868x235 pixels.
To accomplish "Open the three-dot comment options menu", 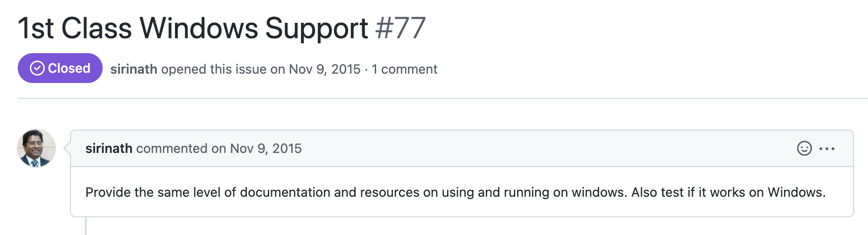I will [826, 149].
